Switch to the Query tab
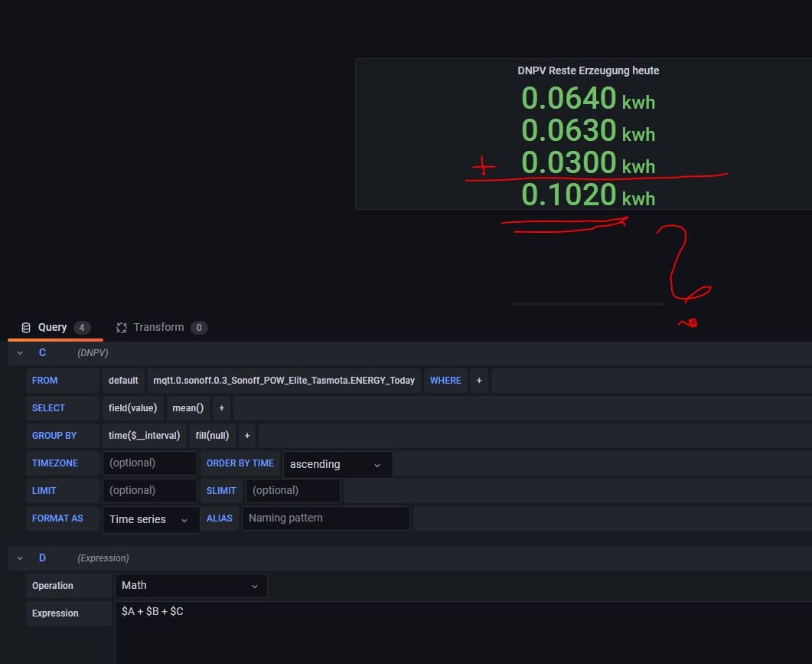 pos(52,328)
